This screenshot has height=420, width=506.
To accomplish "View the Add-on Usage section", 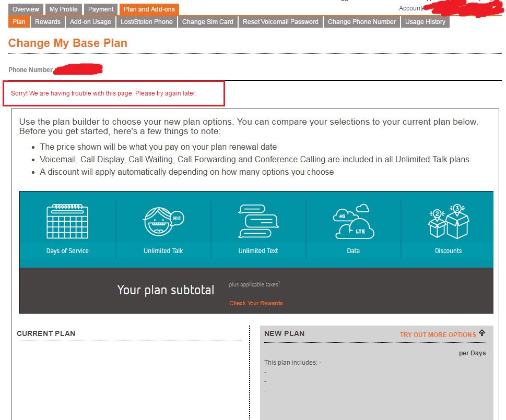I will pos(90,22).
